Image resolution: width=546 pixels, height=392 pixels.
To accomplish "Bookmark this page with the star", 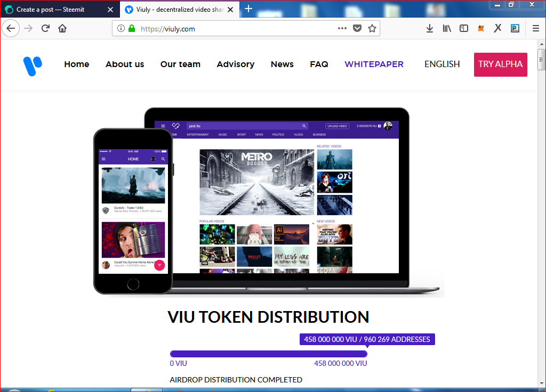I will 372,29.
